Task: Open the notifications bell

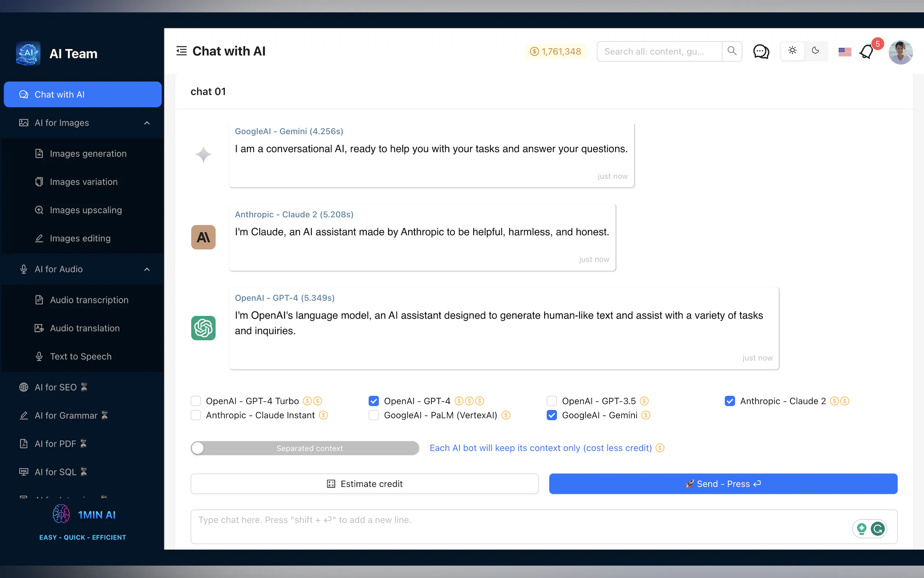Action: pyautogui.click(x=866, y=52)
